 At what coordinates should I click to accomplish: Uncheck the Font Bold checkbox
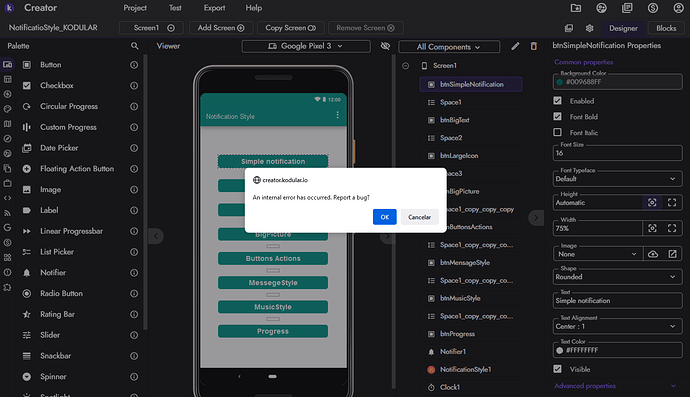558,117
